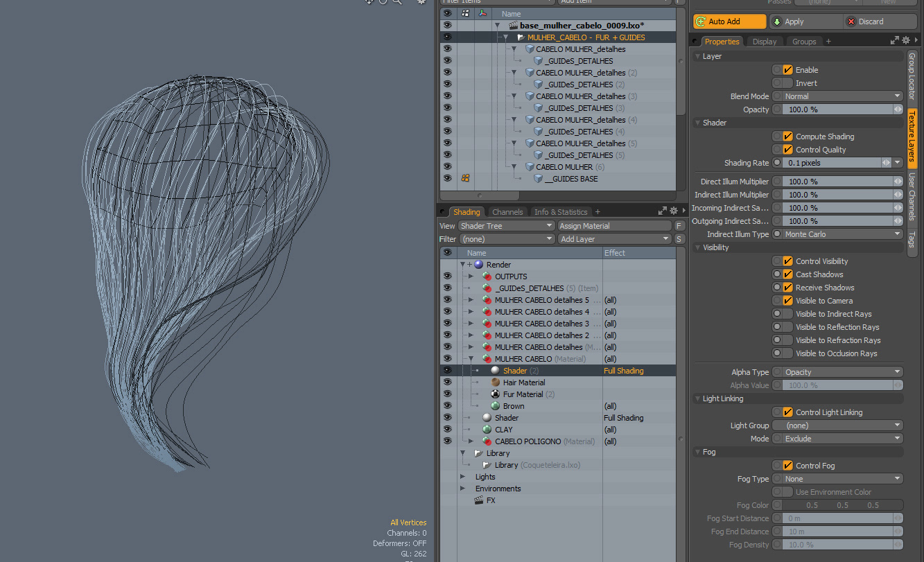Expand the Lights group in Shader Tree
The height and width of the screenshot is (562, 924).
[462, 477]
